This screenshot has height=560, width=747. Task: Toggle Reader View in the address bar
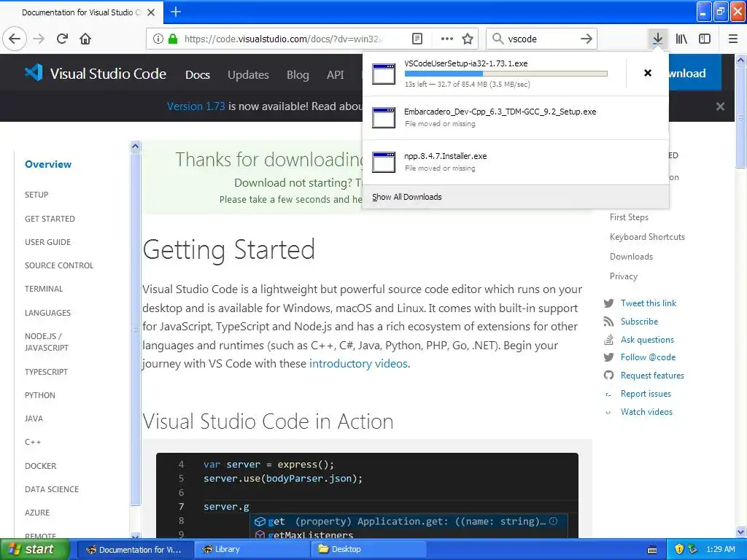[417, 39]
